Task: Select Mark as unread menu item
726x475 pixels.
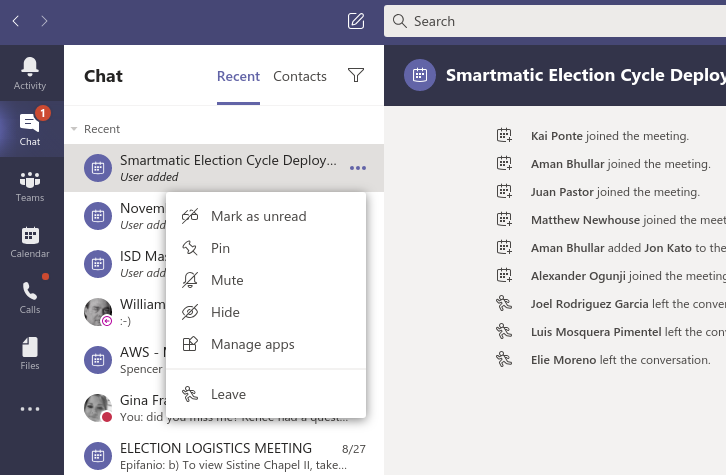Action: click(x=266, y=216)
